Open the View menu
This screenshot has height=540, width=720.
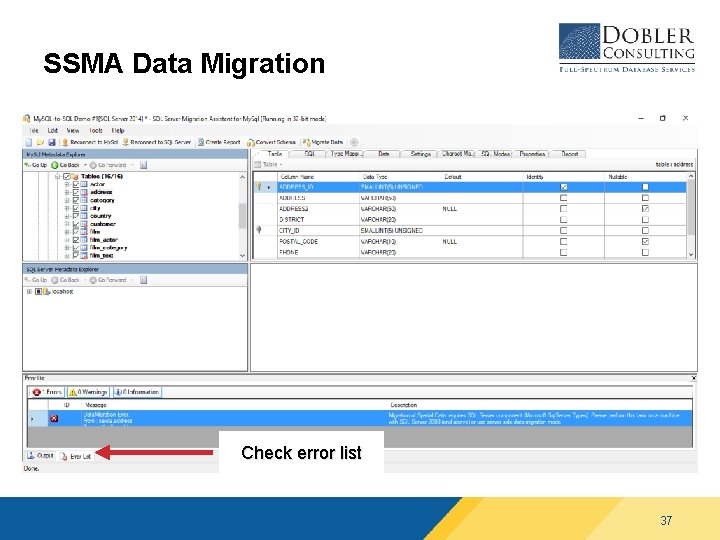point(73,130)
